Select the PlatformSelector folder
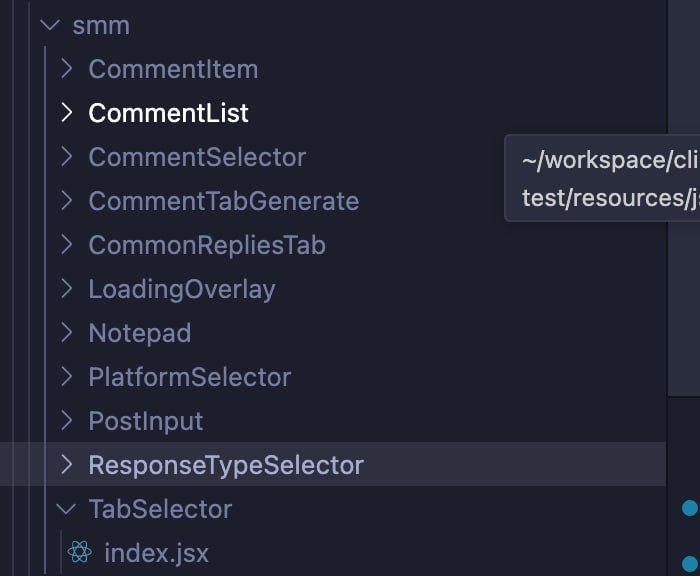Screen dimensions: 700x576 tap(189, 377)
